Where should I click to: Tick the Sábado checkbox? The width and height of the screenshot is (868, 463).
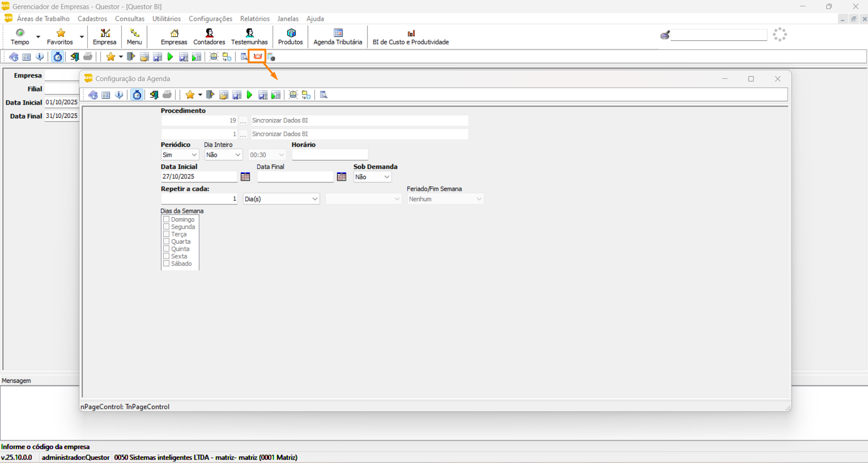pos(166,263)
